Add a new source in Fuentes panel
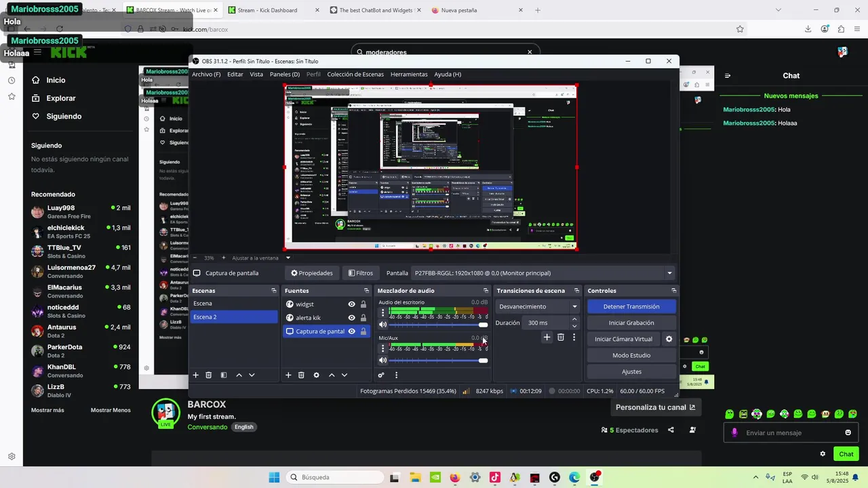868x488 pixels. tap(288, 375)
